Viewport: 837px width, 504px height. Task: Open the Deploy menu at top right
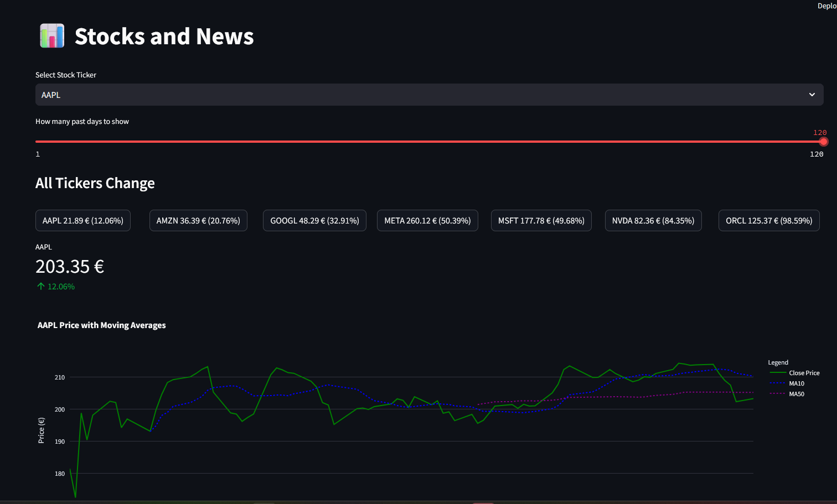coord(827,6)
